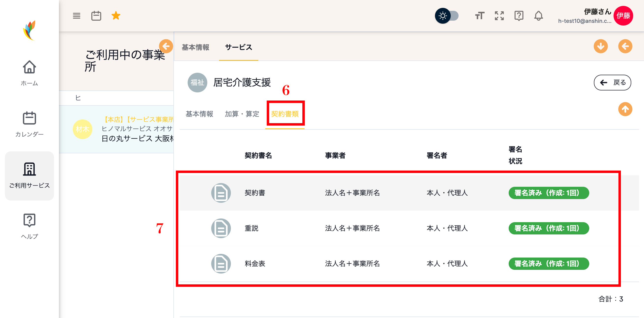644x318 pixels.
Task: Click the orange favorites star icon
Action: click(x=116, y=16)
